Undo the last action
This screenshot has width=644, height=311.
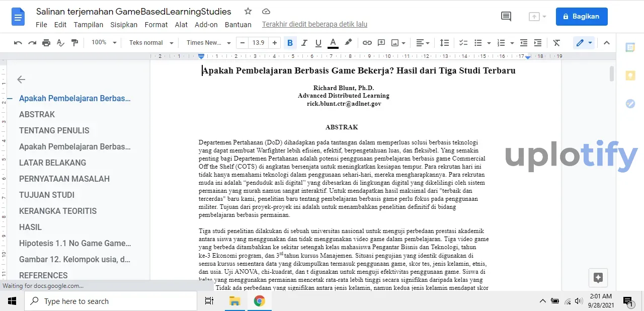(18, 43)
